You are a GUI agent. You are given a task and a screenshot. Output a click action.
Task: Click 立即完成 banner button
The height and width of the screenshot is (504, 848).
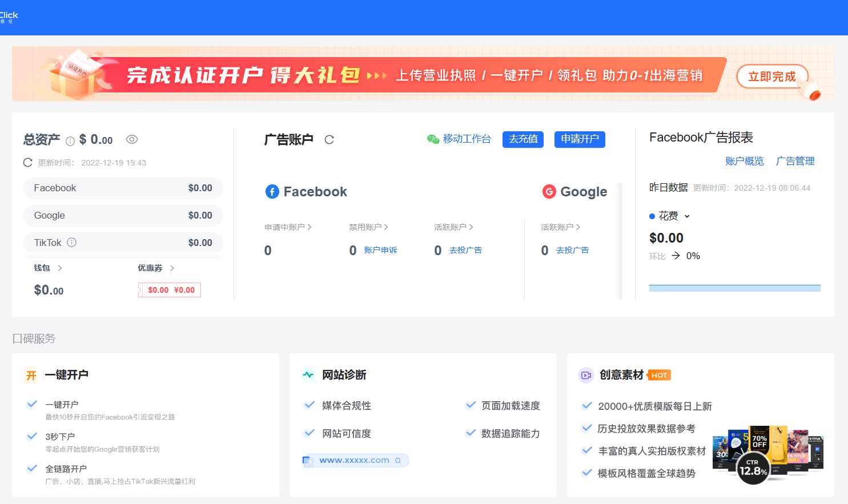click(x=772, y=76)
